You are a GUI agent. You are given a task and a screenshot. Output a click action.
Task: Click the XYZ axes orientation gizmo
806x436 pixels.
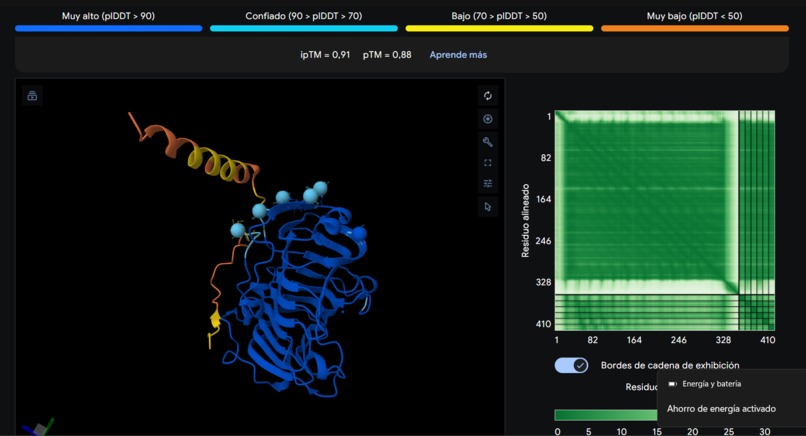(x=38, y=428)
